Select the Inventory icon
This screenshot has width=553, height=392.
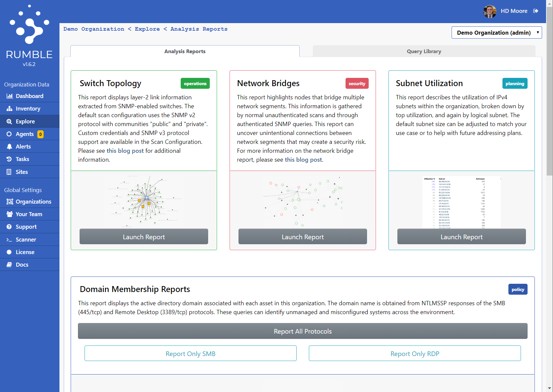point(9,108)
